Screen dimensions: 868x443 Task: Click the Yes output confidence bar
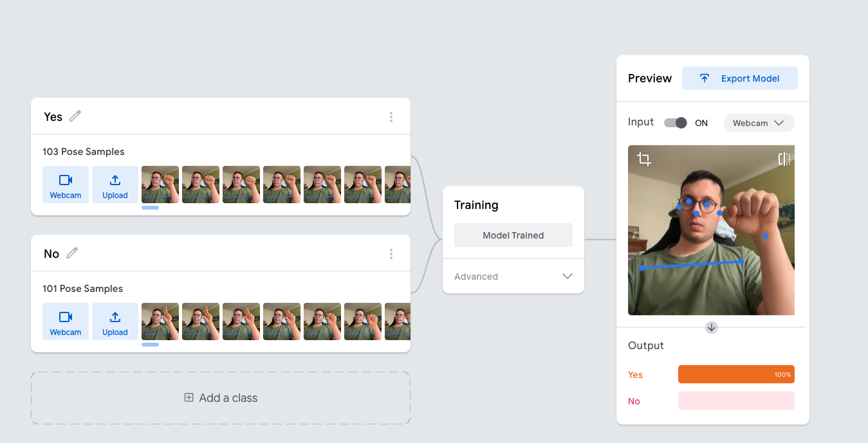click(736, 374)
